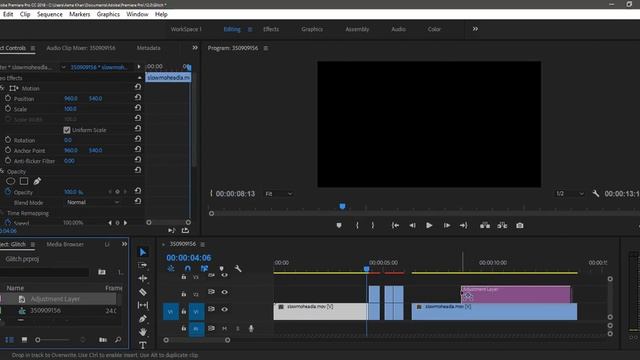This screenshot has height=360, width=640.
Task: Click the timeline display settings wrench
Action: (238, 269)
